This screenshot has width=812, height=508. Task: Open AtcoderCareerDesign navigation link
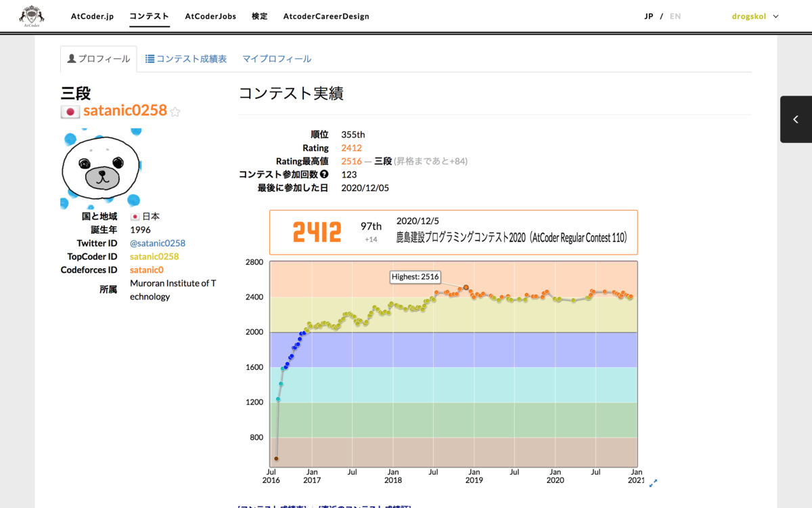pyautogui.click(x=326, y=16)
